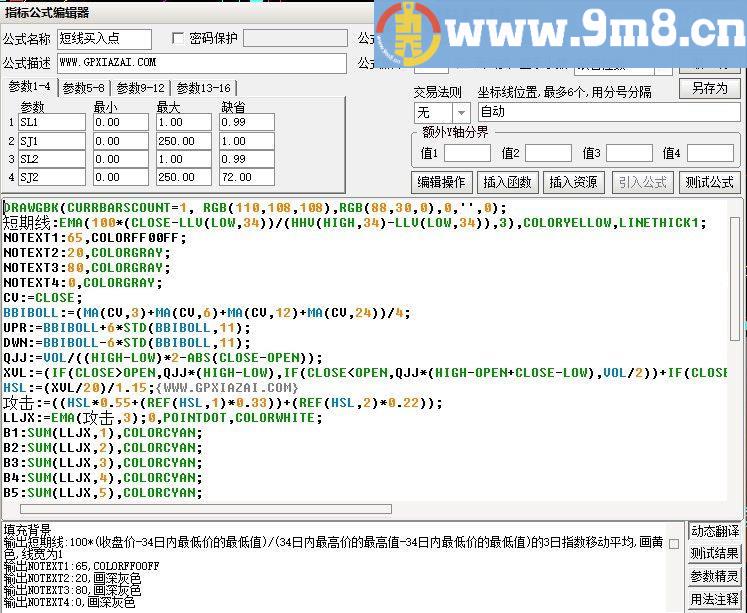Click the B5:SUM(LLJX,5) line
Image resolution: width=747 pixels, height=613 pixels.
point(103,493)
